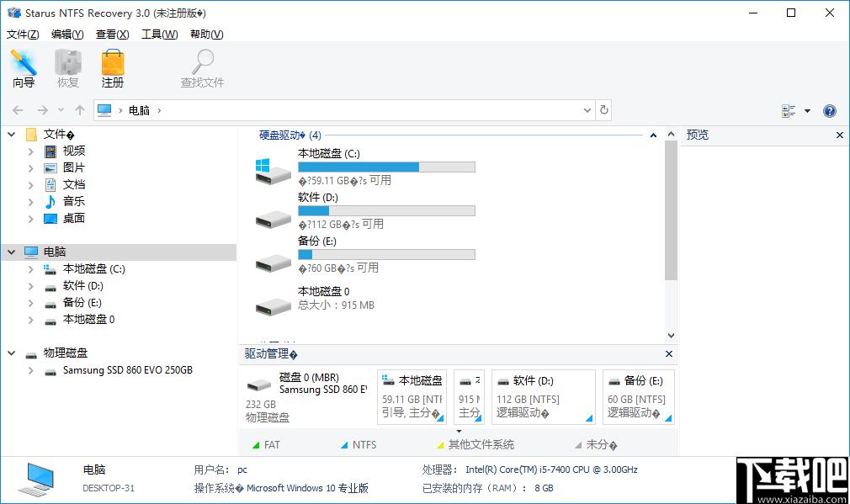Open recent locations dropdown arrow
This screenshot has width=850, height=504.
click(x=61, y=110)
